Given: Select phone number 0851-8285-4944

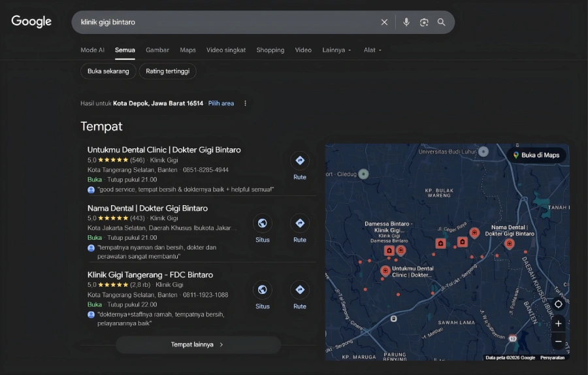Looking at the screenshot, I should pyautogui.click(x=206, y=170).
